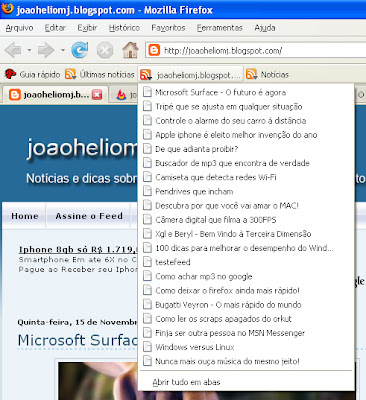Open feed item Descubra por que você vai amar o MAC
Viewport: 366px width, 400px height.
point(245,206)
